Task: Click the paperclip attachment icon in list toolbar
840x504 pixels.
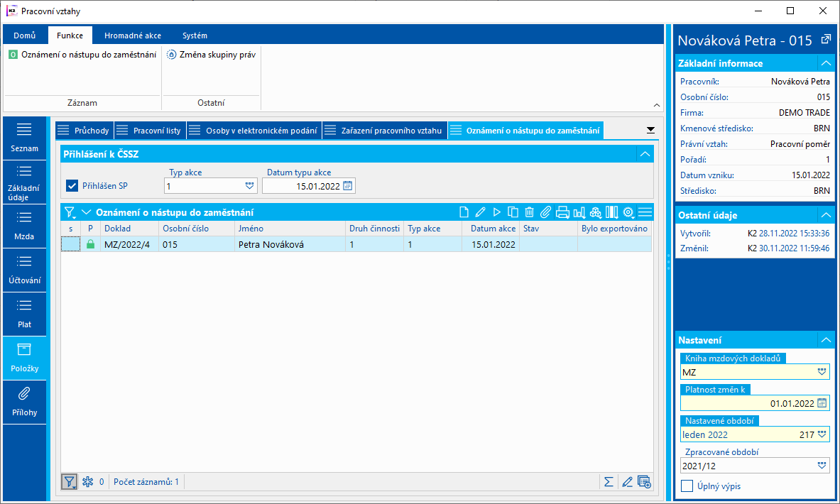Action: click(545, 213)
